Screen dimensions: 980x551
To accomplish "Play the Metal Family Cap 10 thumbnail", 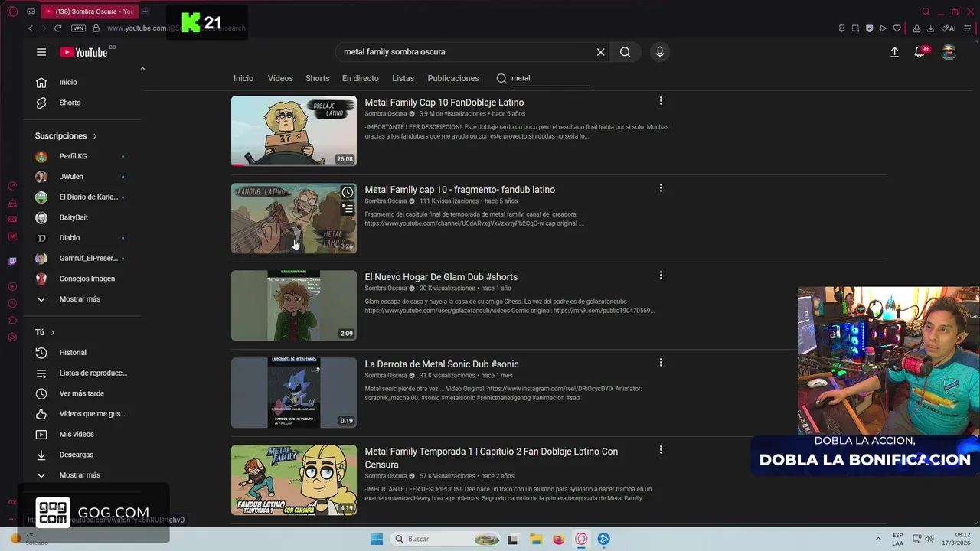I will click(294, 131).
